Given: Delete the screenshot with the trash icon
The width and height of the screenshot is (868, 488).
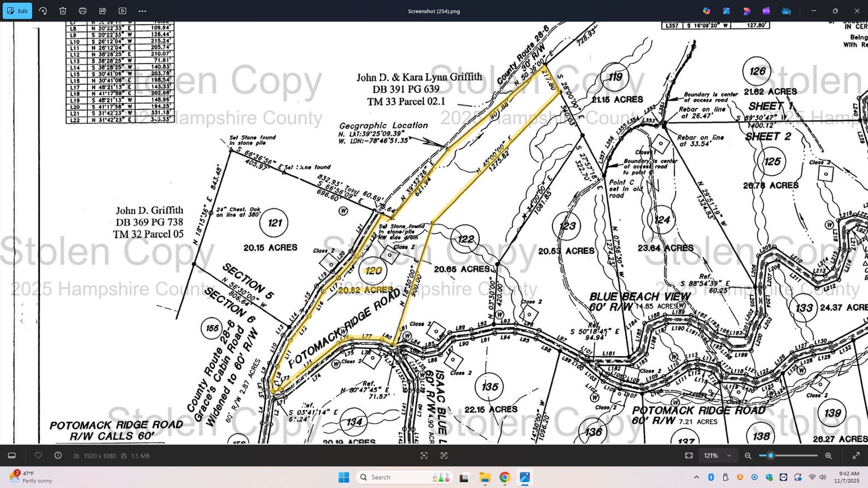Looking at the screenshot, I should [x=63, y=11].
